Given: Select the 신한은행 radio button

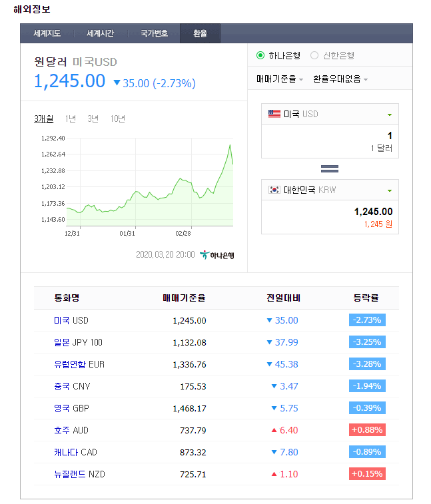Looking at the screenshot, I should click(314, 56).
